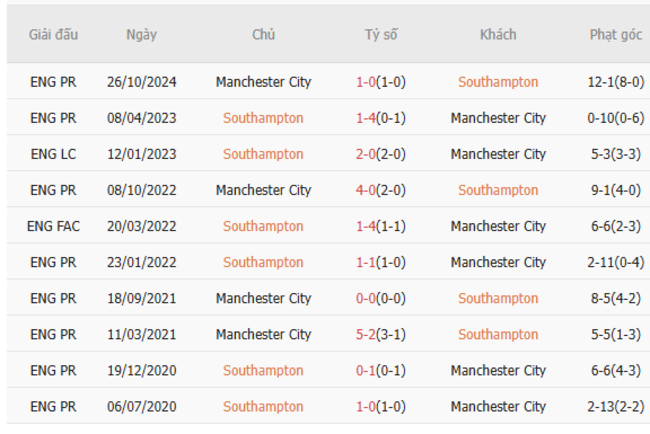This screenshot has height=434, width=650.
Task: Select the 12/01/2023 match date
Action: click(x=141, y=154)
